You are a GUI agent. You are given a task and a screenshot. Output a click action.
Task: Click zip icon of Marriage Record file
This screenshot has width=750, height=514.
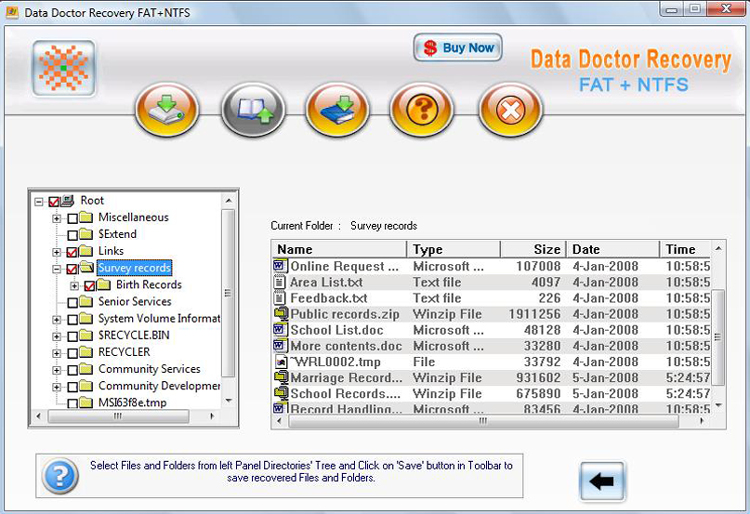[x=281, y=377]
